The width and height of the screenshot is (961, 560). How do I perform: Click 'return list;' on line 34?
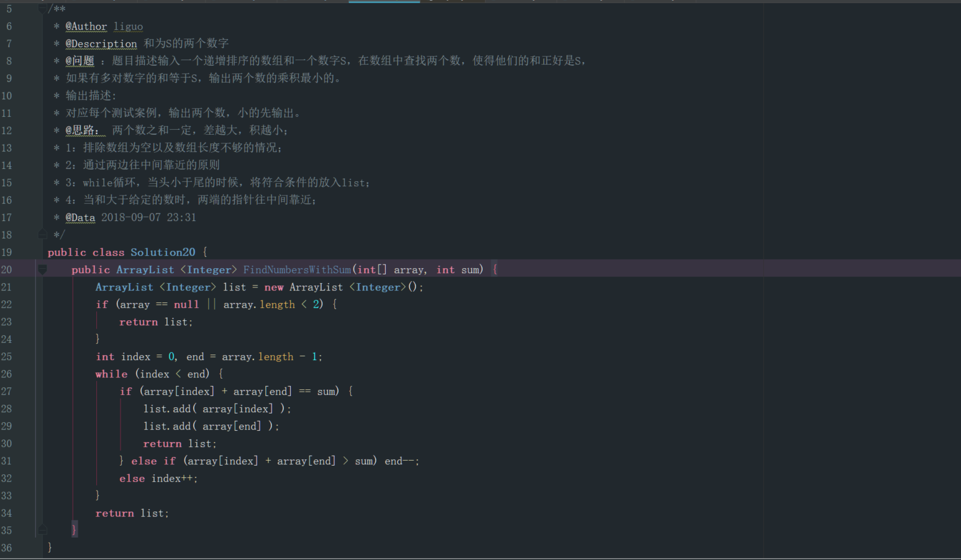132,513
